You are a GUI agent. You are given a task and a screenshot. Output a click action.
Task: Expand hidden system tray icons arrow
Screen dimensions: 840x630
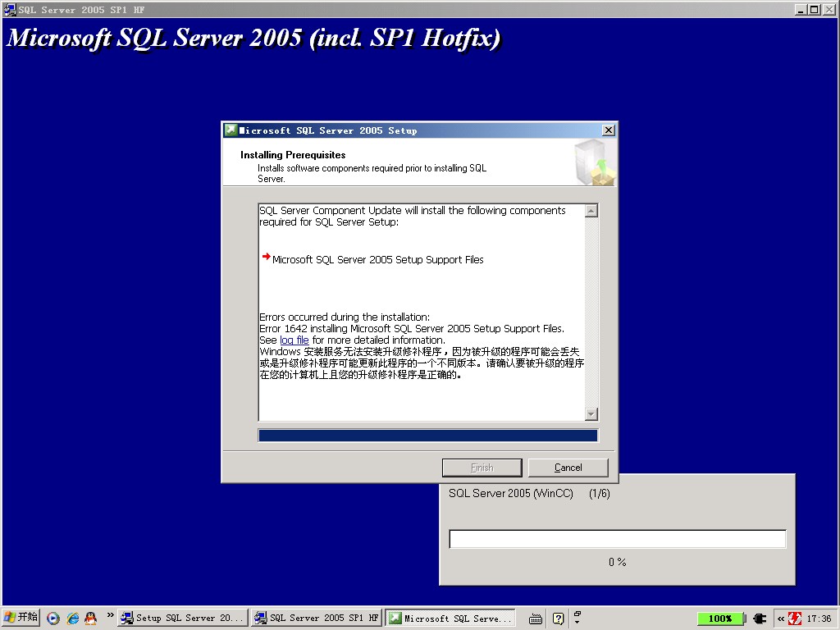[x=780, y=619]
